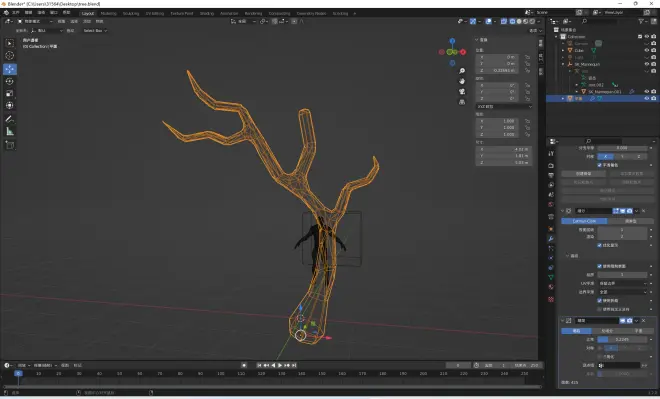Click the outliner filter funnel icon
The height and width of the screenshot is (399, 660).
tap(641, 21)
